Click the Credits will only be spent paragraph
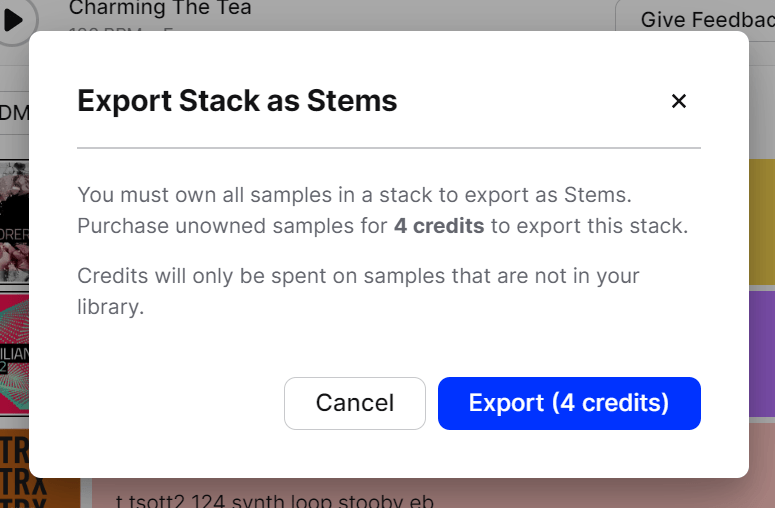 [x=358, y=291]
